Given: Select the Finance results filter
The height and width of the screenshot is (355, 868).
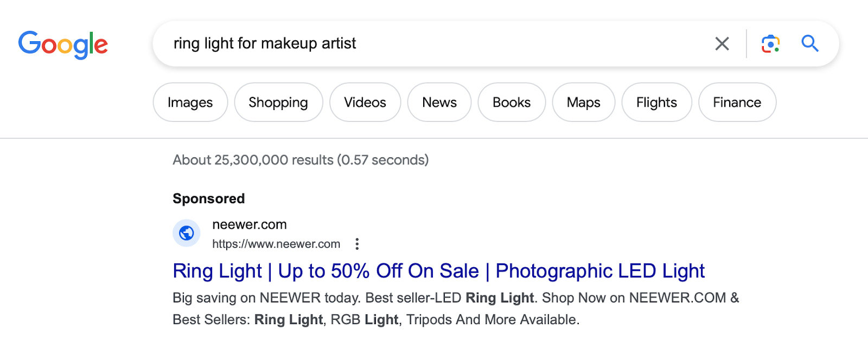Looking at the screenshot, I should tap(737, 102).
